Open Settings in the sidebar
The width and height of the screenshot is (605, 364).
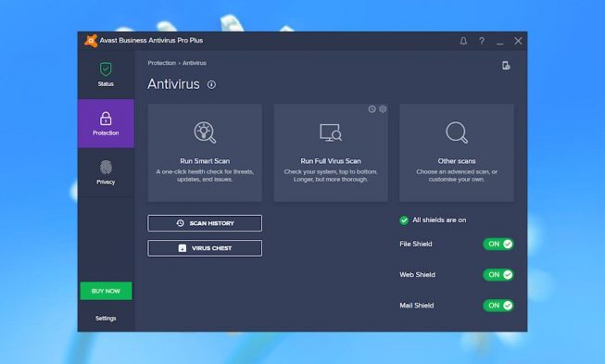click(106, 319)
